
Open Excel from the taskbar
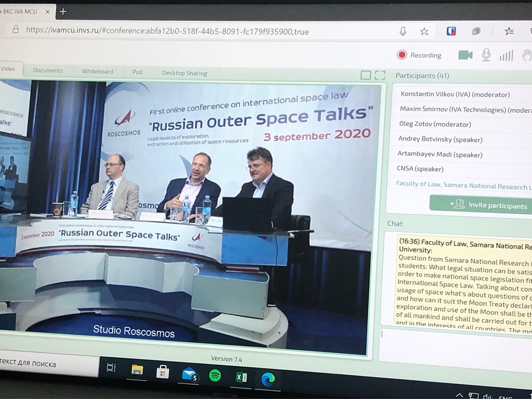(241, 377)
